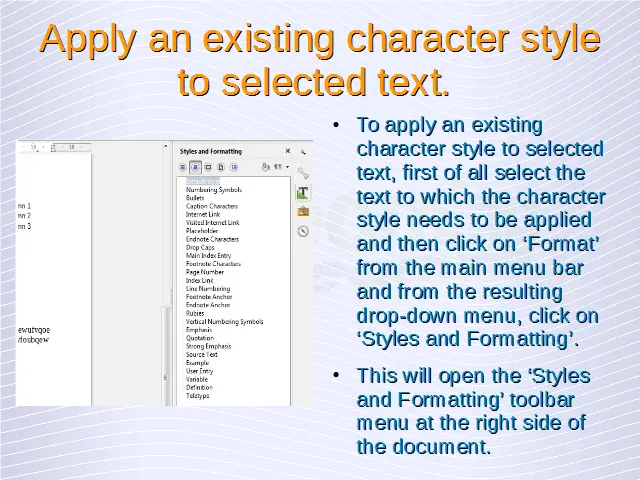This screenshot has height=480, width=640.
Task: Open sidebar Properties wrench icon
Action: [x=302, y=173]
